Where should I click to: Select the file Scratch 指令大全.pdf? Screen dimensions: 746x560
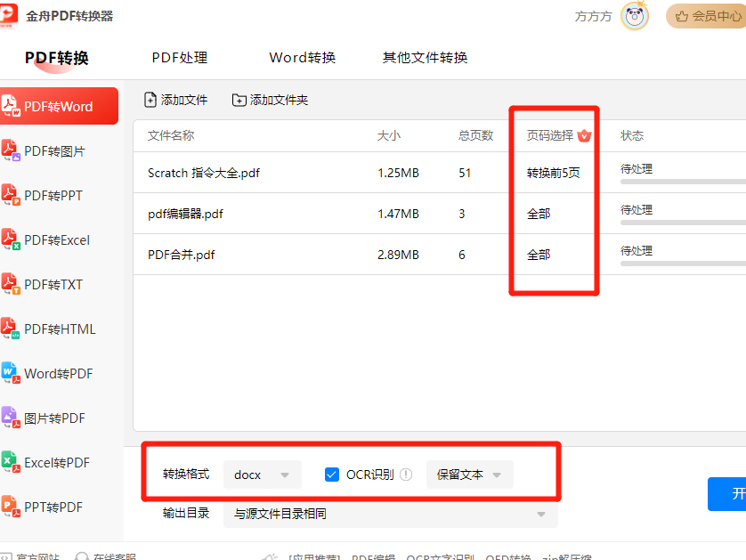204,173
